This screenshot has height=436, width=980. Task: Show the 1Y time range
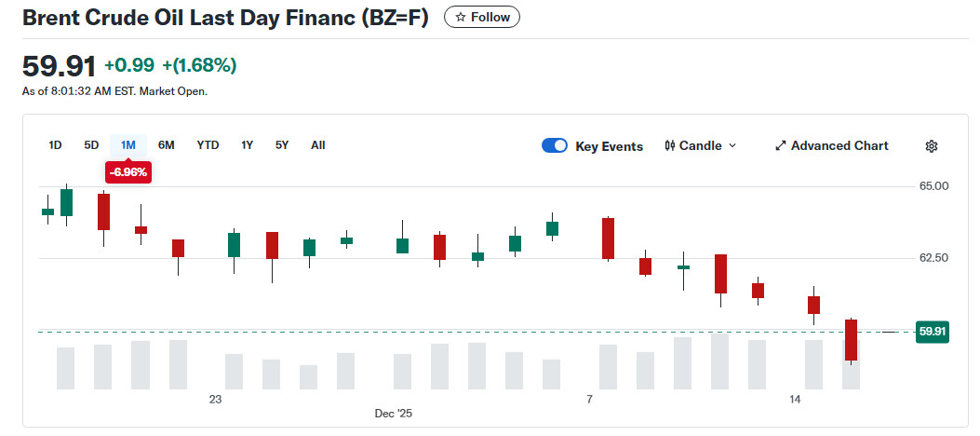coord(247,145)
